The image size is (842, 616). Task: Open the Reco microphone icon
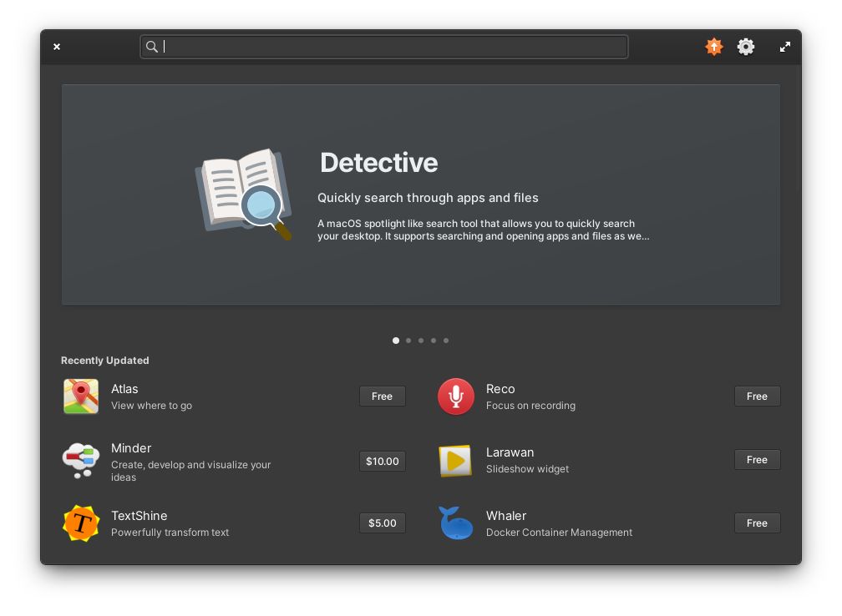tap(455, 396)
